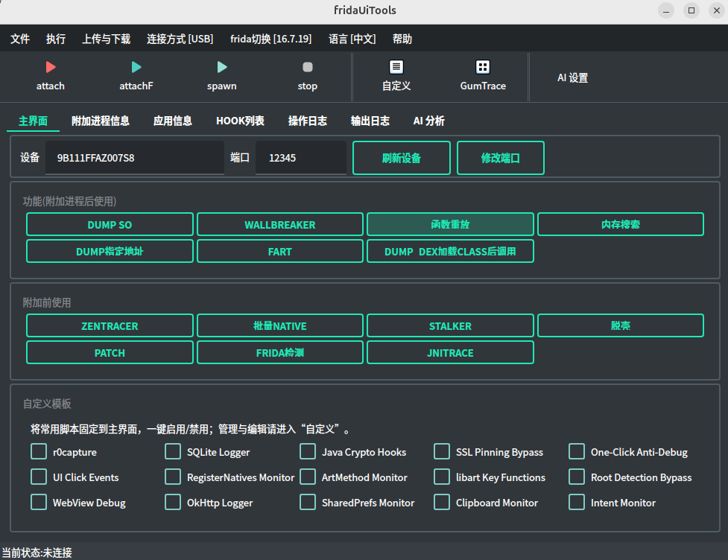Enable SSL Pinning Bypass checkbox
This screenshot has width=728, height=560.
click(x=442, y=451)
